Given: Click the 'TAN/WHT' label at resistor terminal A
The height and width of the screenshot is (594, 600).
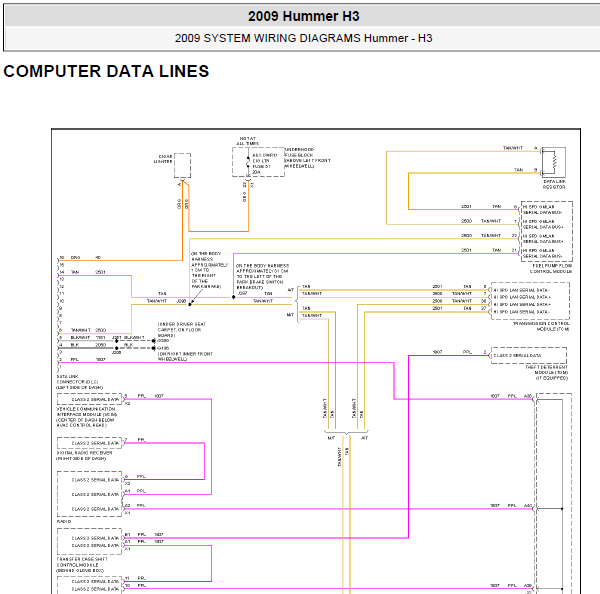Looking at the screenshot, I should click(x=513, y=148).
